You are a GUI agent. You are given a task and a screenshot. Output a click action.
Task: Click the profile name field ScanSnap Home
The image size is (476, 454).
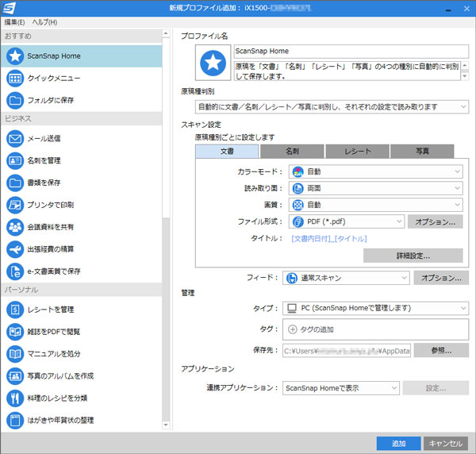(x=351, y=52)
